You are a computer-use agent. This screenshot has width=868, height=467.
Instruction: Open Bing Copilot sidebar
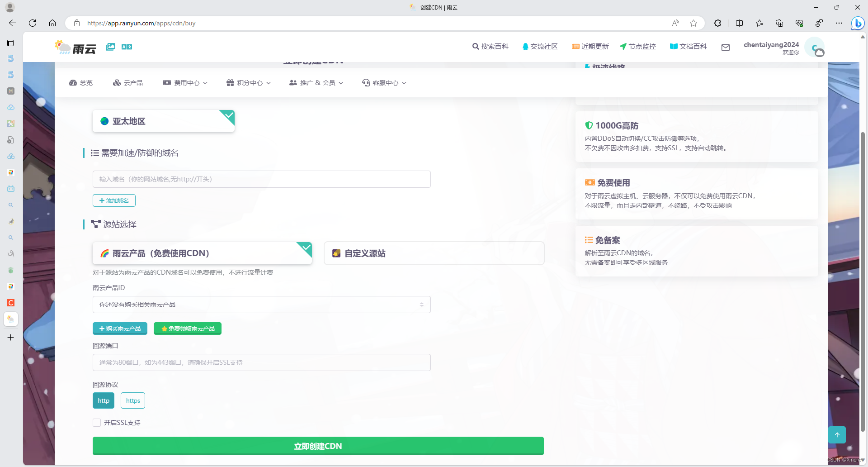click(x=858, y=23)
